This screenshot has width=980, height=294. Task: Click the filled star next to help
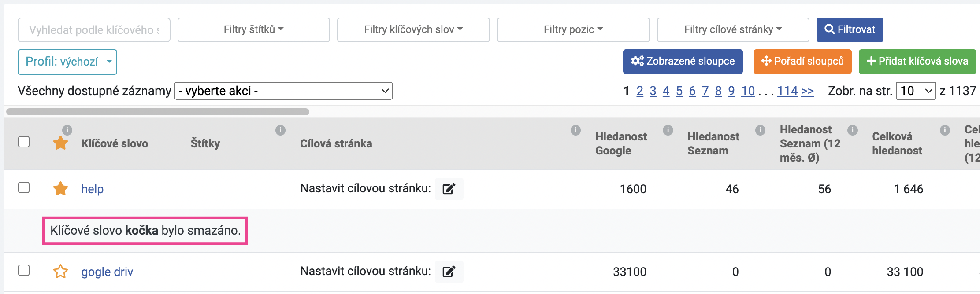pyautogui.click(x=60, y=189)
